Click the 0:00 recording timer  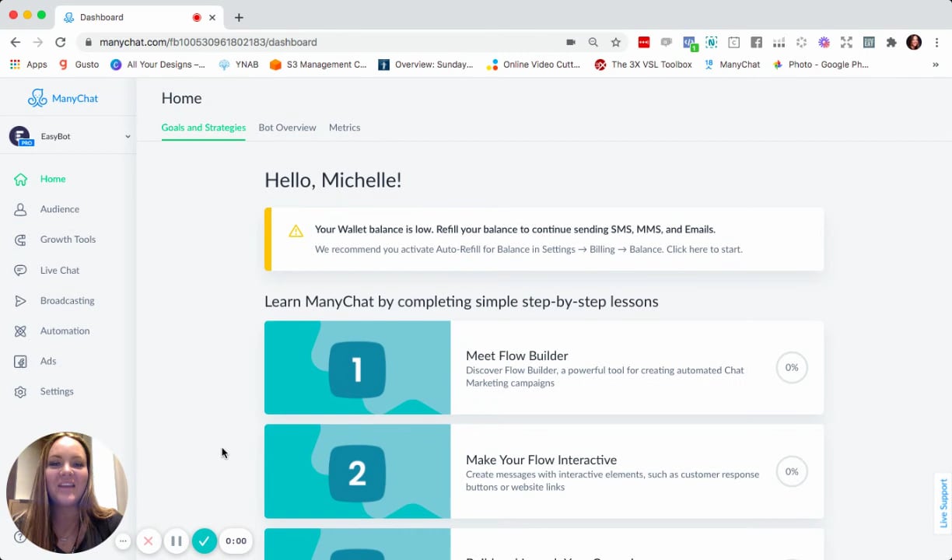236,541
